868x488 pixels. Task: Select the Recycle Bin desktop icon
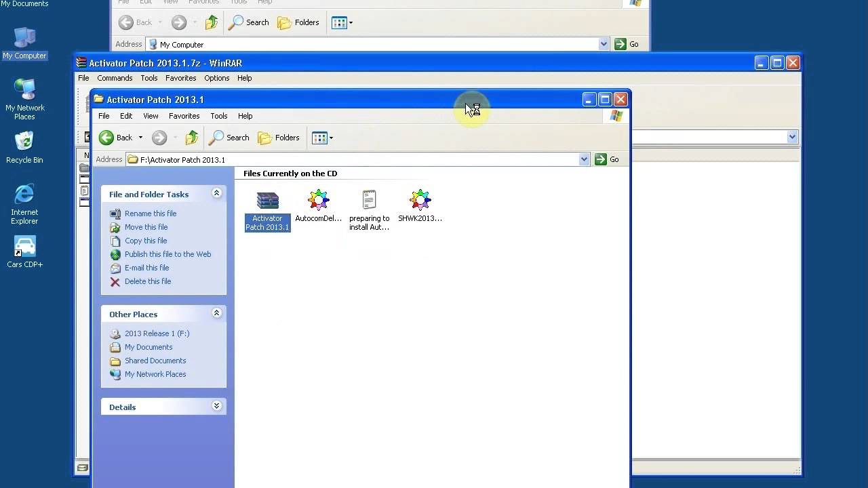pyautogui.click(x=24, y=148)
